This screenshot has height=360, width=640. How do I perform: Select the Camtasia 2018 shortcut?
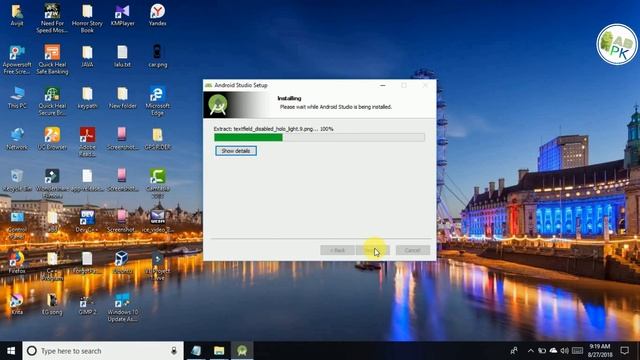click(x=158, y=183)
